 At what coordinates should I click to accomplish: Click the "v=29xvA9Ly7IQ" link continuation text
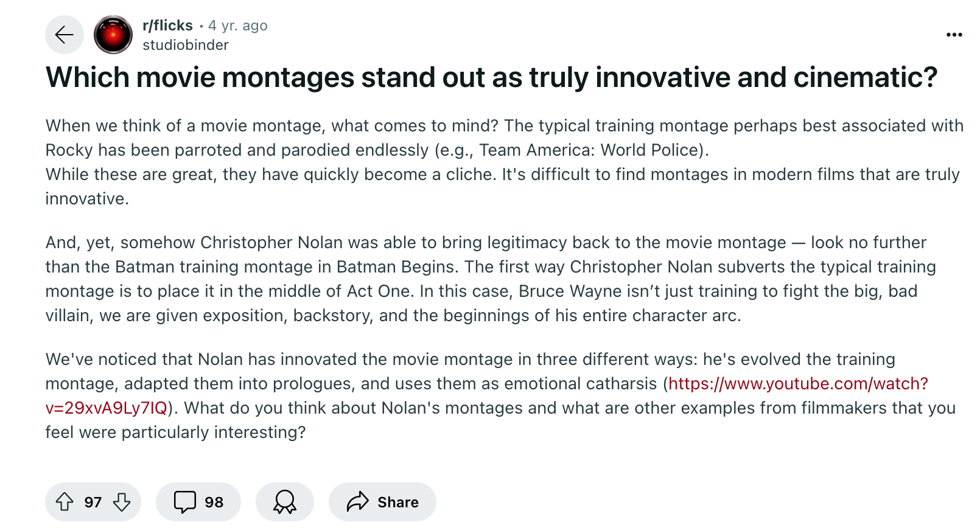pos(107,408)
